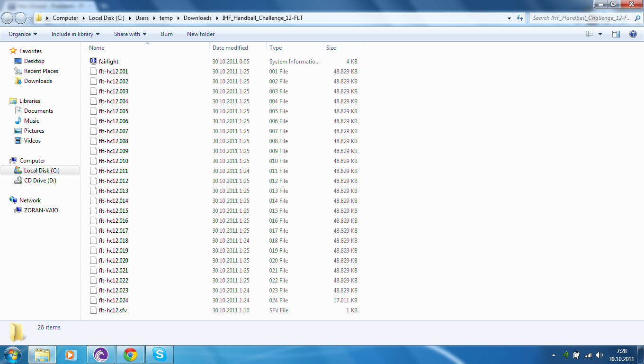Click the ZORAN-VAIO network computer icon
Screen dimensions: 644x364
pyautogui.click(x=18, y=210)
